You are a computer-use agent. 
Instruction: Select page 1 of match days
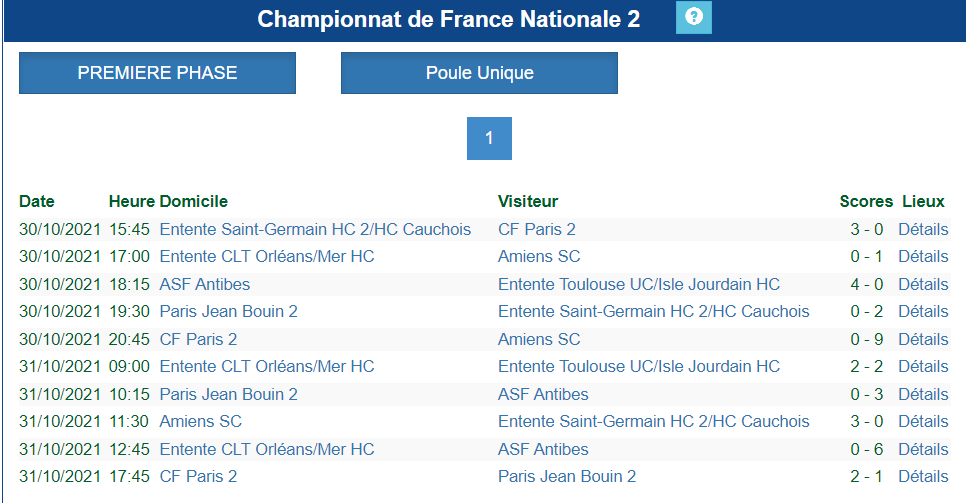pos(489,138)
